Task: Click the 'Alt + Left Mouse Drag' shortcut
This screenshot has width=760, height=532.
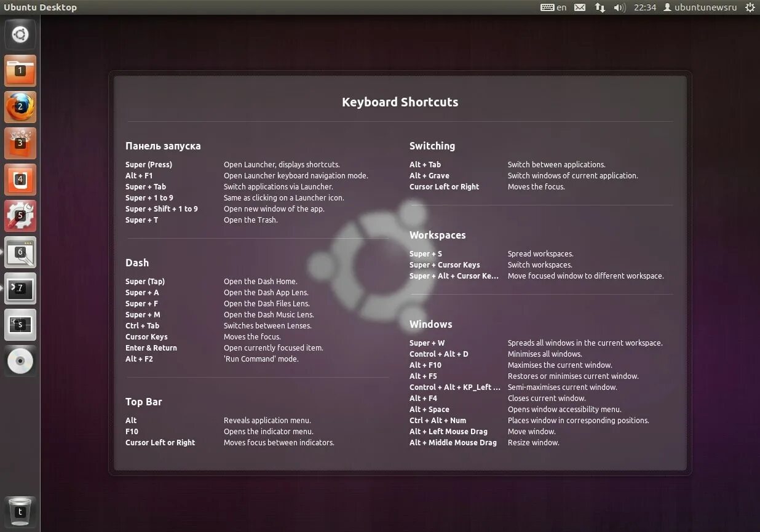Action: point(449,432)
